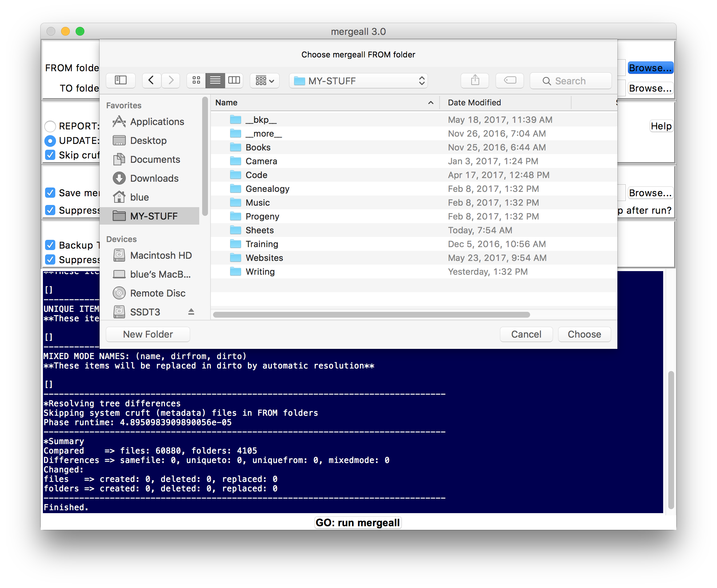The width and height of the screenshot is (717, 588).
Task: Toggle the Backup checkbox
Action: [50, 245]
